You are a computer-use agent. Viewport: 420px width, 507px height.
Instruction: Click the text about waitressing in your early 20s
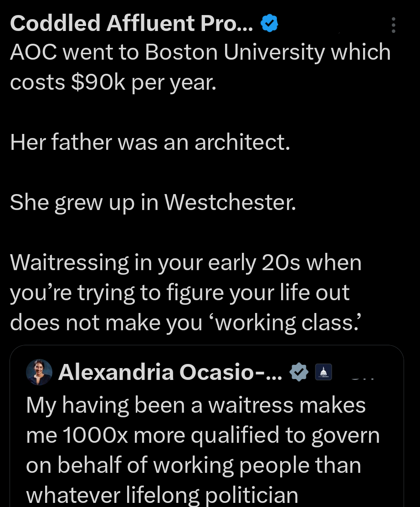[185, 292]
